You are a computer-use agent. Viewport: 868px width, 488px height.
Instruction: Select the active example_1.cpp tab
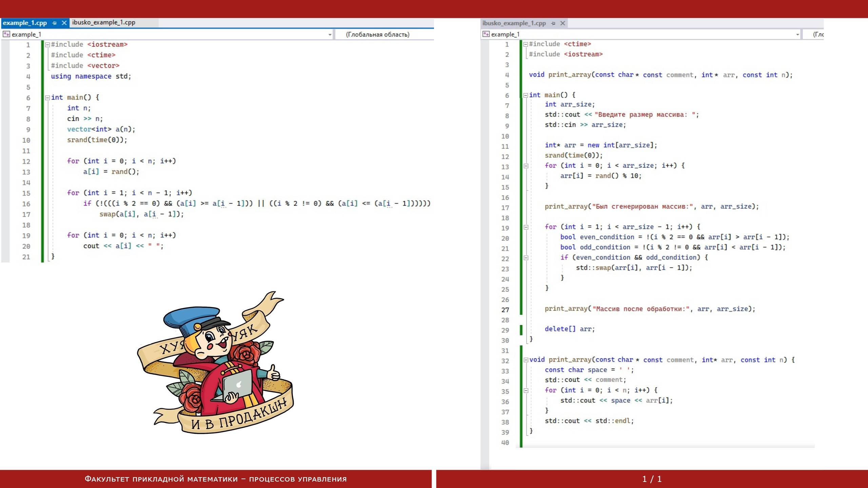click(x=25, y=23)
